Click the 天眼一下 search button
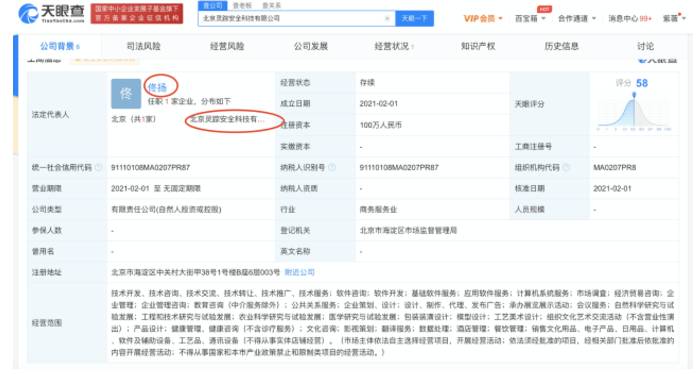Screen dimensions: 697x374 414,18
